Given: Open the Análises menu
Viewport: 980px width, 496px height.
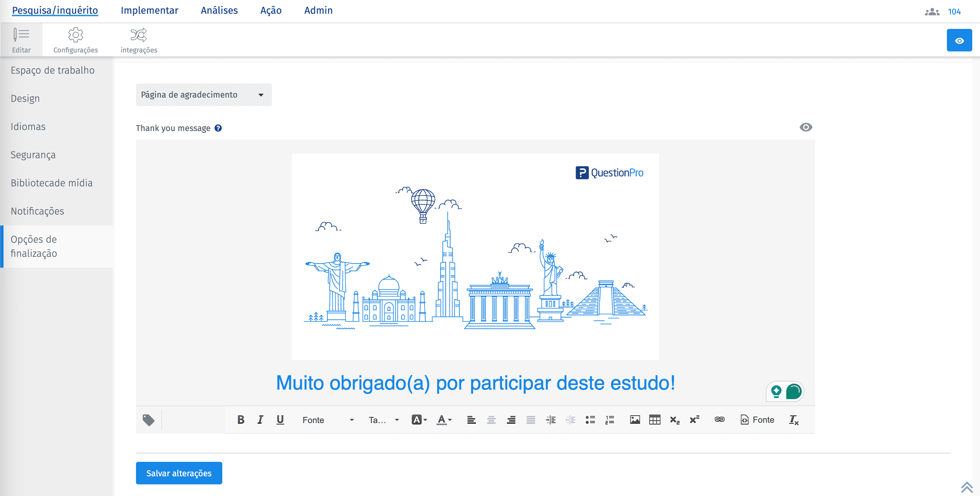Looking at the screenshot, I should 219,10.
